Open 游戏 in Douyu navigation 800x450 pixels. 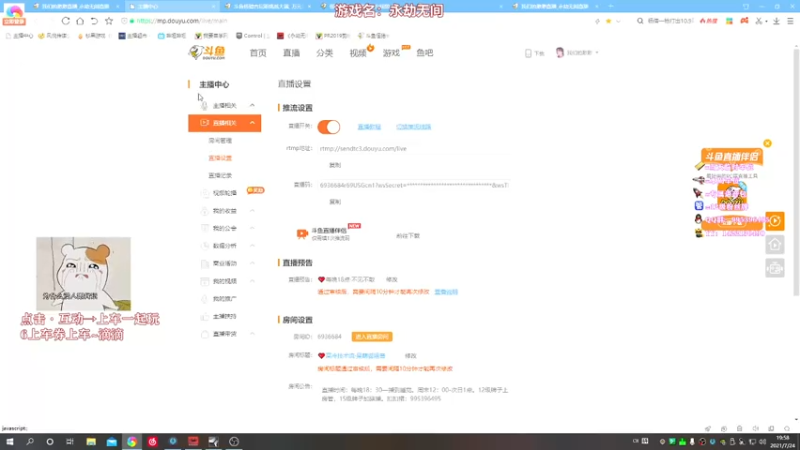391,53
